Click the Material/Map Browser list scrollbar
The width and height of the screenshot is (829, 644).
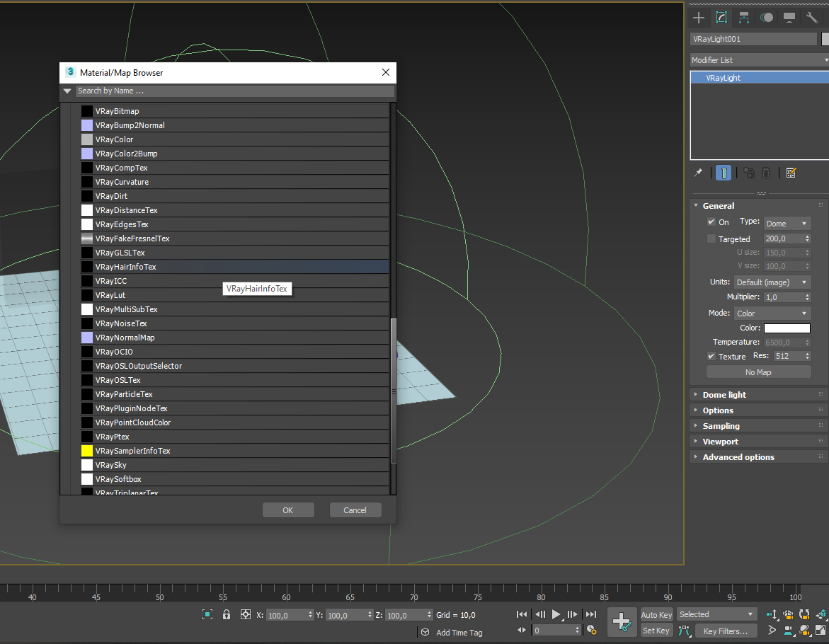click(x=394, y=391)
